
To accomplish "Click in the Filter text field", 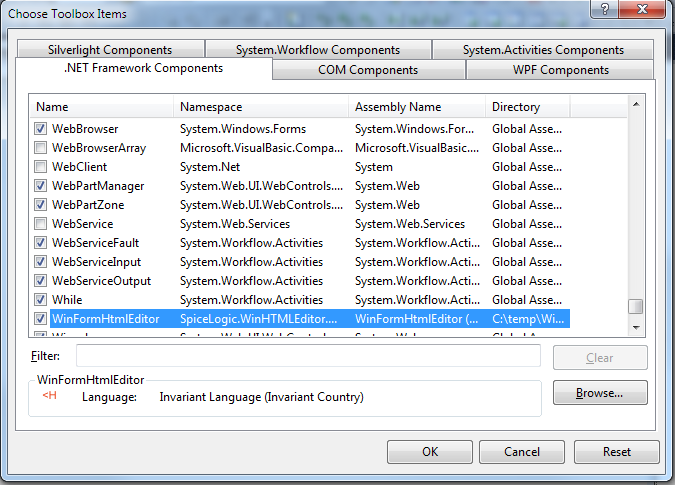I will click(x=308, y=356).
